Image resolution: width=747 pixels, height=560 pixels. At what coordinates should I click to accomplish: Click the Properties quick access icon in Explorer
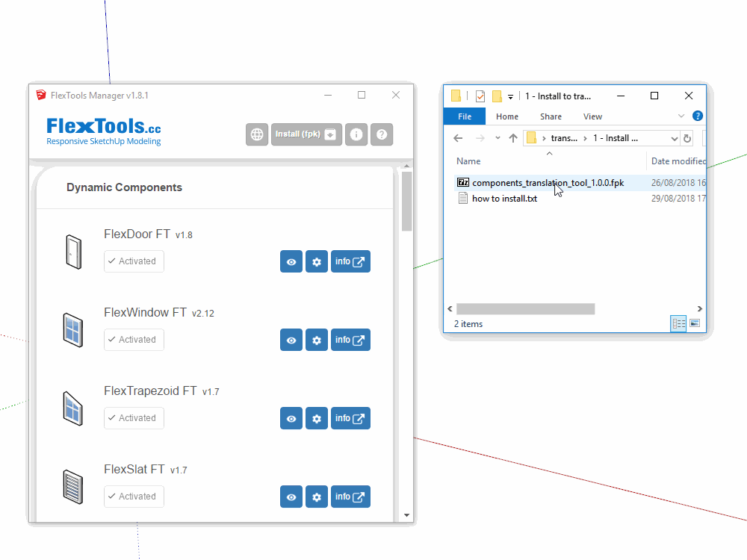tap(480, 96)
